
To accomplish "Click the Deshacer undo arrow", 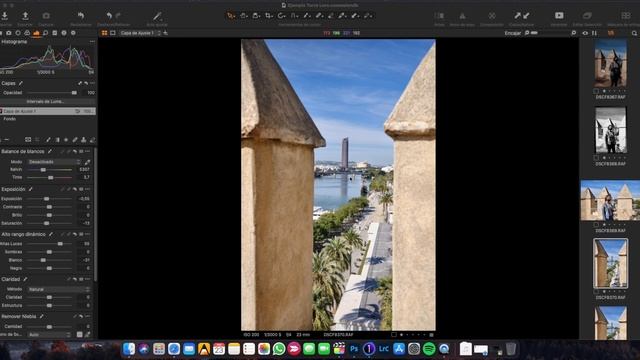I will [x=109, y=16].
